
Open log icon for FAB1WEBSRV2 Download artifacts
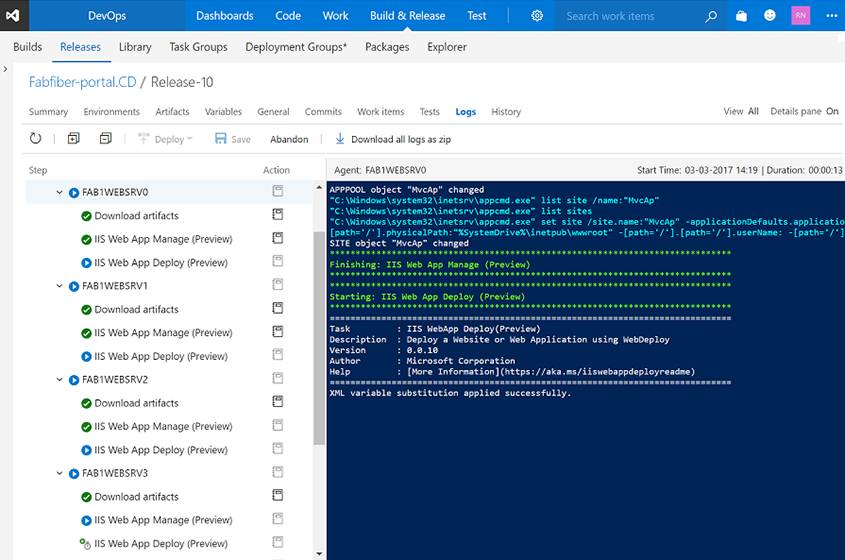point(278,402)
